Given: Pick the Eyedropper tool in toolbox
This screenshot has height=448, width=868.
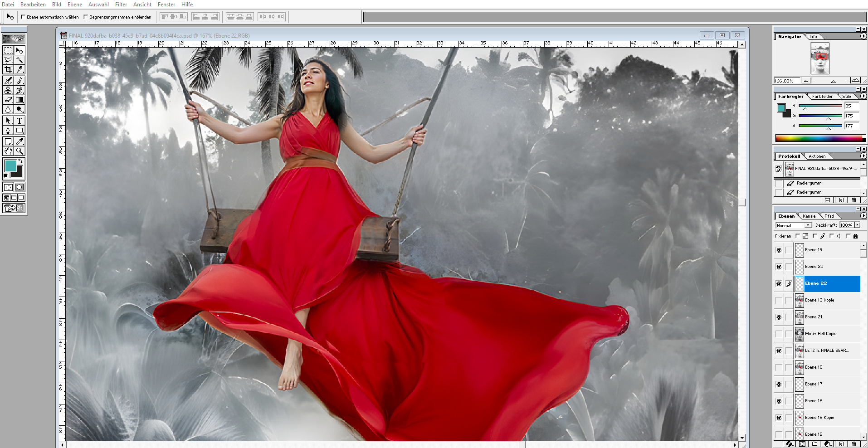Looking at the screenshot, I should pos(20,141).
